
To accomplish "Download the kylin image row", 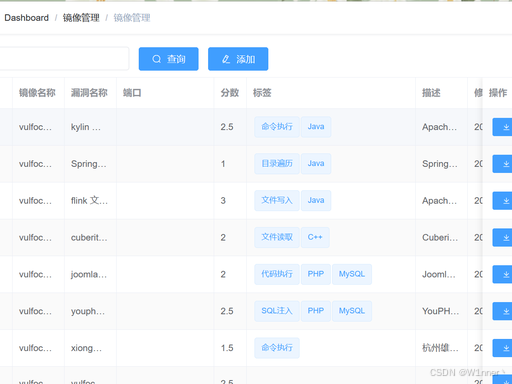I will [502, 127].
